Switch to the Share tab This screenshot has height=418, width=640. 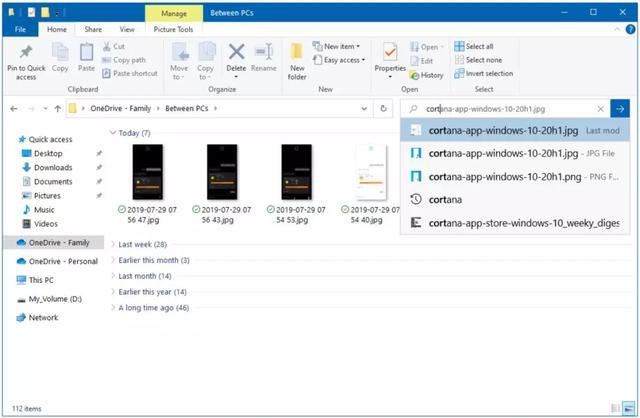pos(93,29)
